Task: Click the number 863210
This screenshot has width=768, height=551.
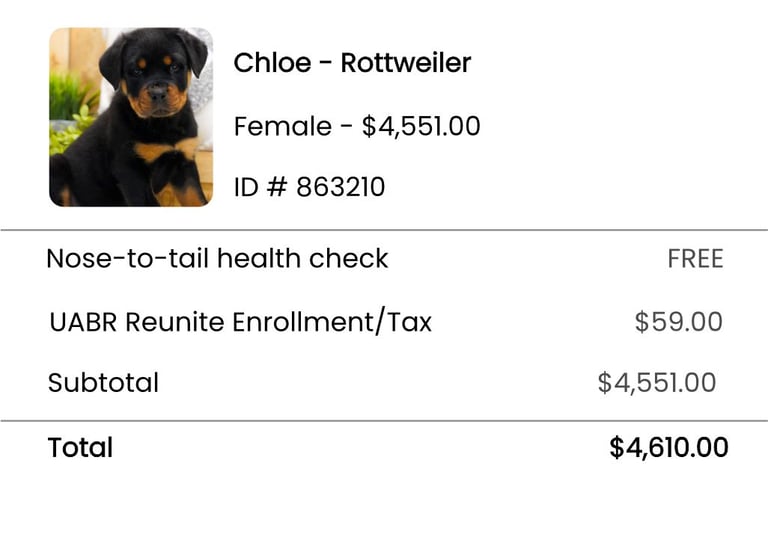Action: (341, 187)
